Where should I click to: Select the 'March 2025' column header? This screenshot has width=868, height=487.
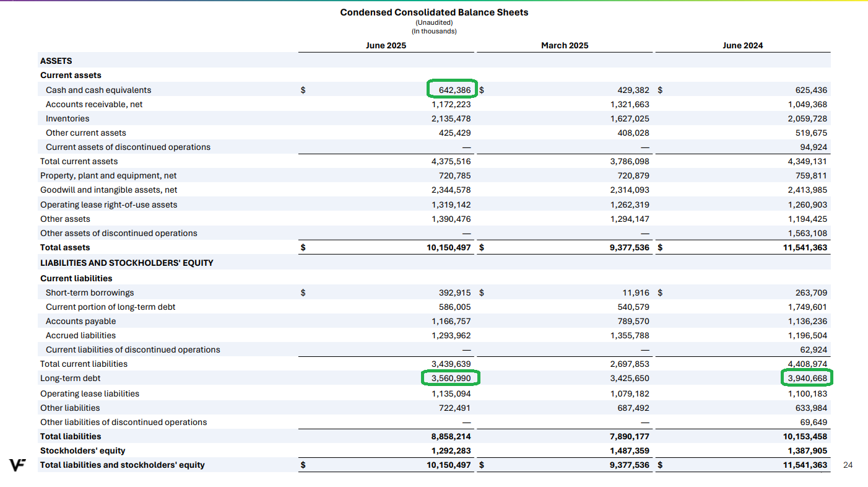565,45
